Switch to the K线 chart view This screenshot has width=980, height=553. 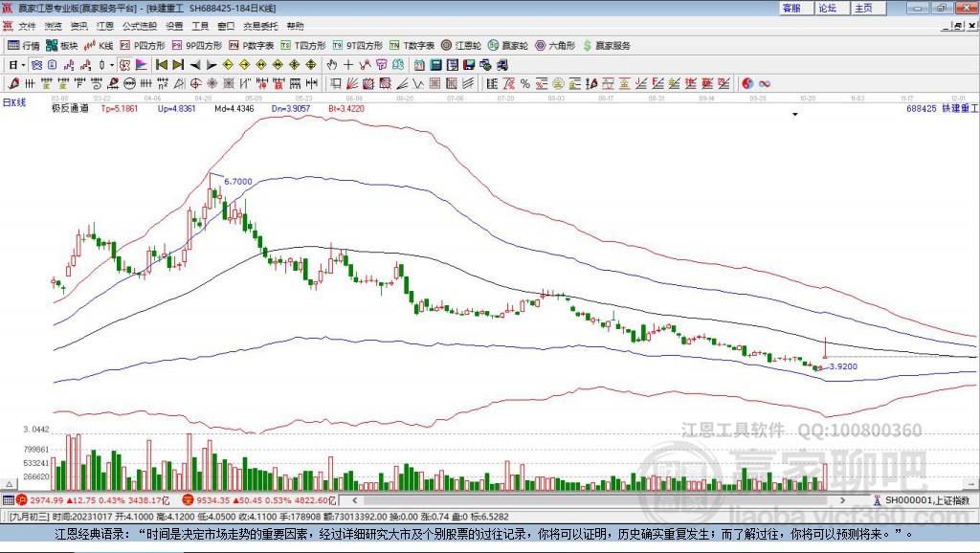tap(99, 46)
